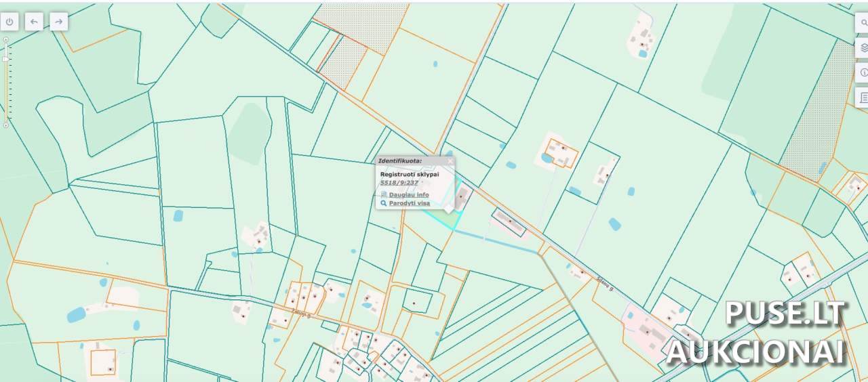The height and width of the screenshot is (382, 868).
Task: Go back to previous map view
Action: (34, 22)
